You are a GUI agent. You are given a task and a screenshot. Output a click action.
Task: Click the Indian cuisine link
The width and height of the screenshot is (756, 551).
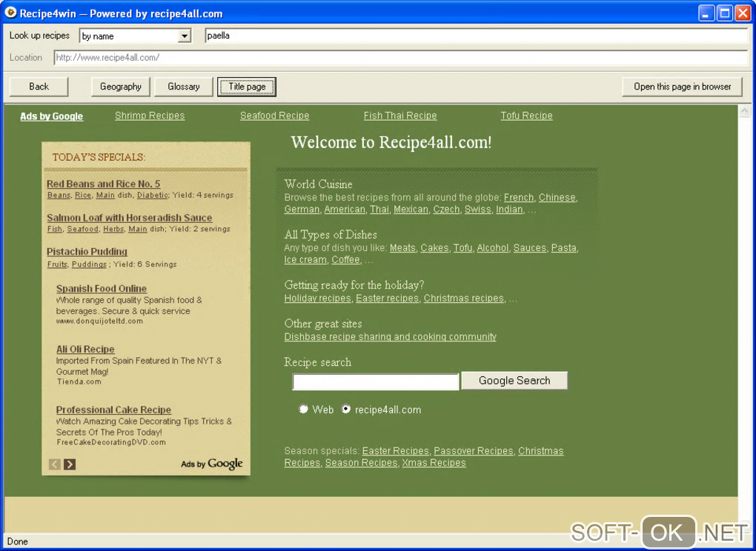click(510, 210)
